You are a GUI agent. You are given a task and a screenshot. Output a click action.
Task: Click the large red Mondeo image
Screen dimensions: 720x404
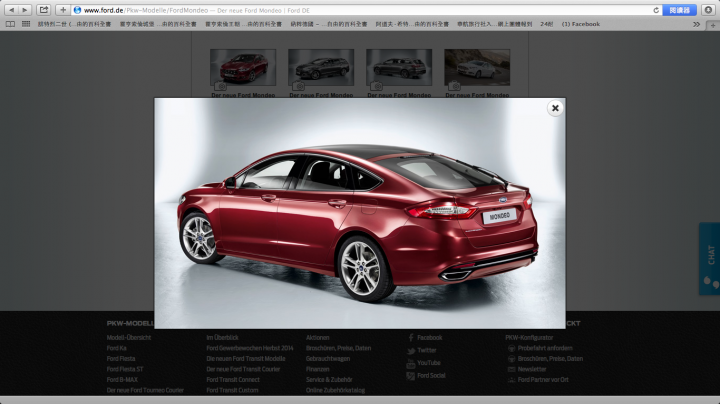coord(360,213)
